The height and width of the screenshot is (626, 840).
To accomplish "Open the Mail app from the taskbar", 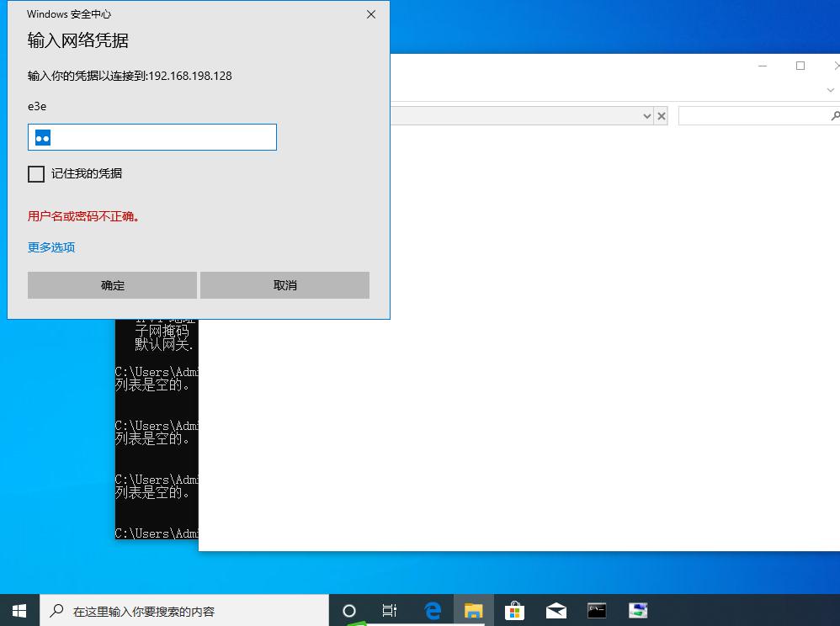I will (x=556, y=610).
